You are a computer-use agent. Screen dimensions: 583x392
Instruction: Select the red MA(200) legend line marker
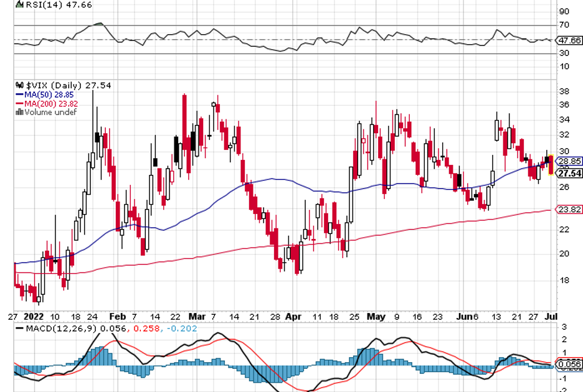[19, 103]
